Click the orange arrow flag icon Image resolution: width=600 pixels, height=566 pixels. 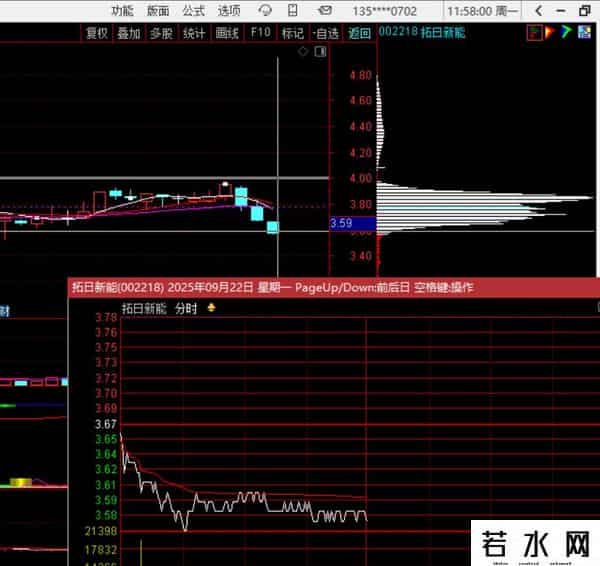(x=550, y=32)
